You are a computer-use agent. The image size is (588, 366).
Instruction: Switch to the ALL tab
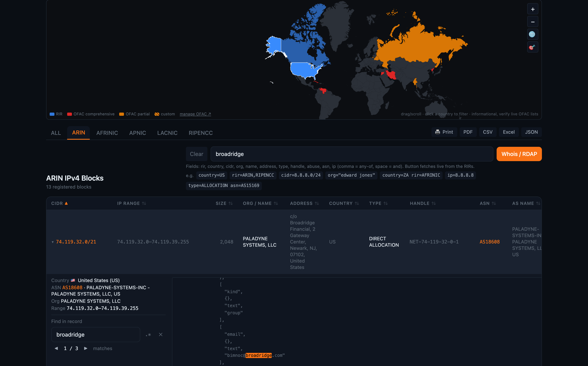point(56,133)
